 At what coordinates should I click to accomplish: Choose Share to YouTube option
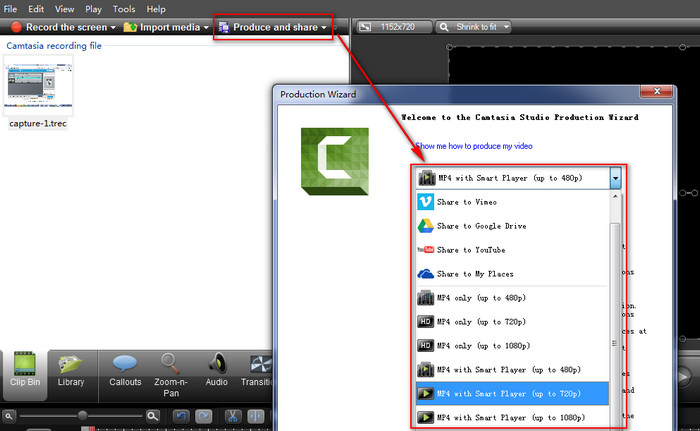512,250
